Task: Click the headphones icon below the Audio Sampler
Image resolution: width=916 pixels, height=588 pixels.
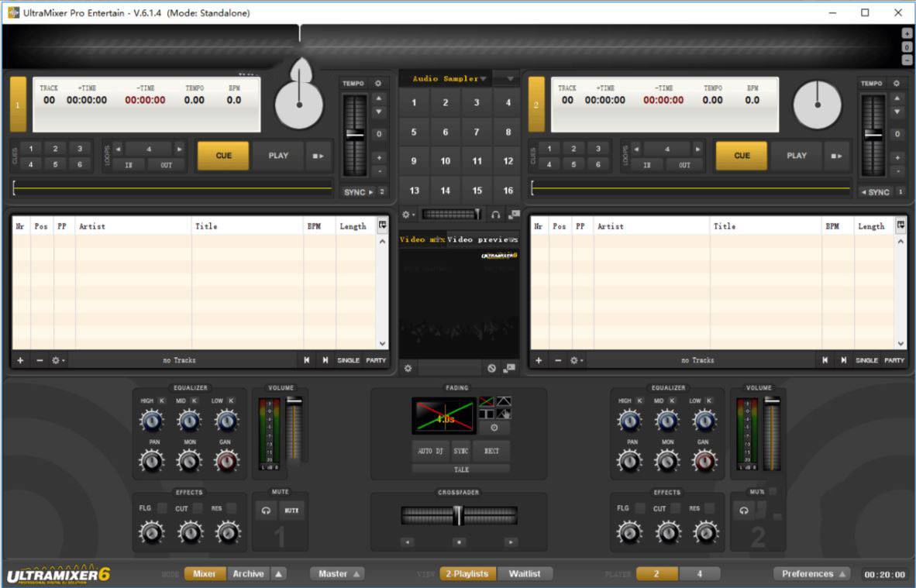Action: click(495, 215)
